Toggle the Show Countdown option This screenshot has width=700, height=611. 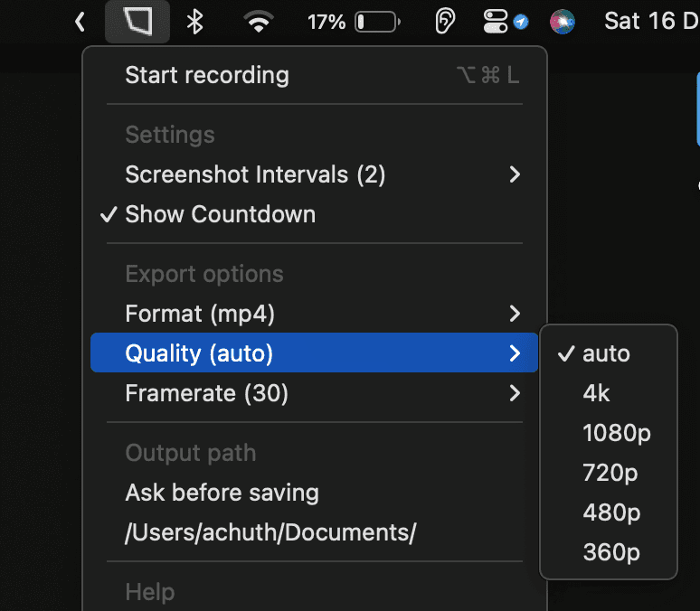(315, 214)
